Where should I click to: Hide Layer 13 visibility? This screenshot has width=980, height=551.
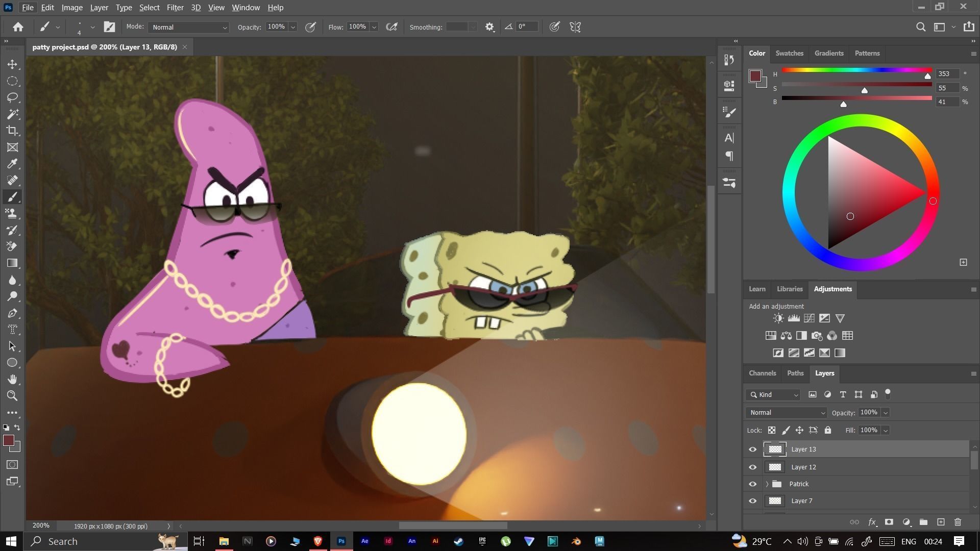pyautogui.click(x=752, y=449)
